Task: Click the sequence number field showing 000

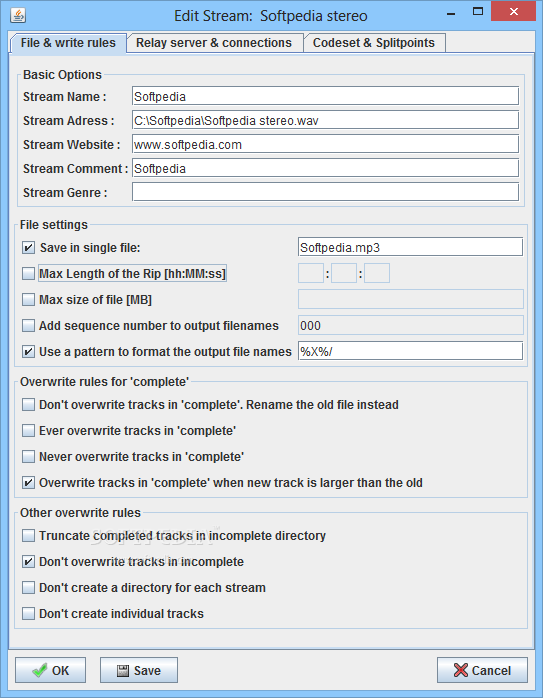Action: 410,325
